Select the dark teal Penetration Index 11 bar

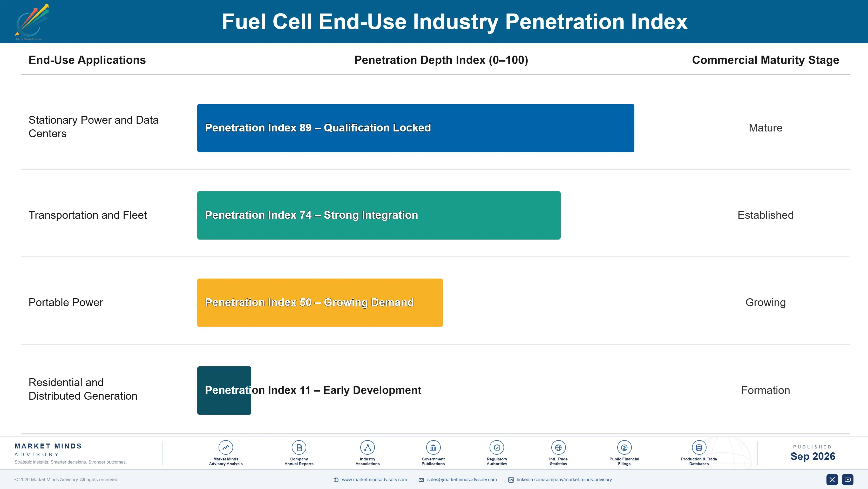pos(224,390)
